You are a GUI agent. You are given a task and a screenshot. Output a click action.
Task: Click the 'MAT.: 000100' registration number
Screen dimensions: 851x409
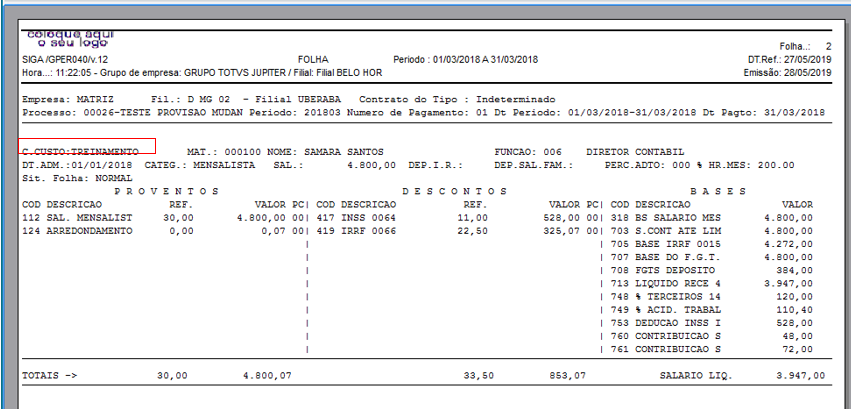pyautogui.click(x=224, y=152)
